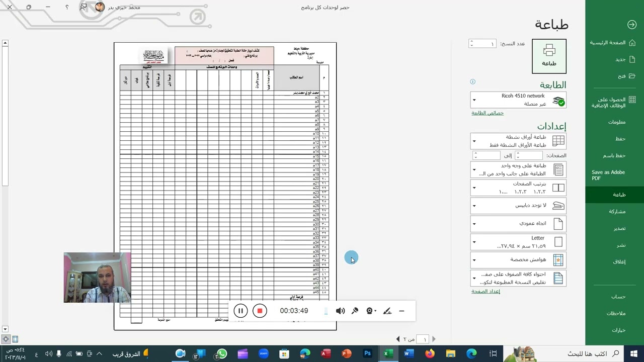The width and height of the screenshot is (644, 362).
Task: Minimize the recording toolbar
Action: point(401,311)
